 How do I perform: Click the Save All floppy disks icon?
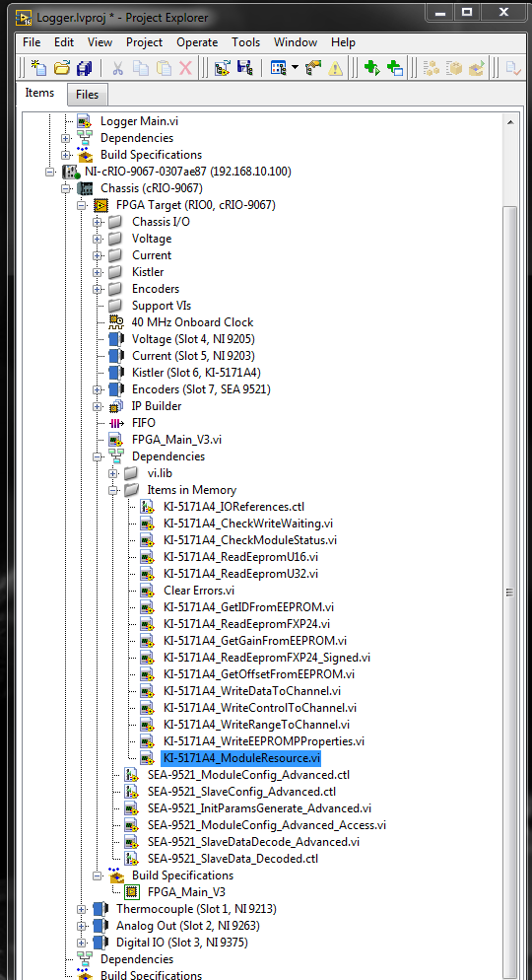click(85, 68)
